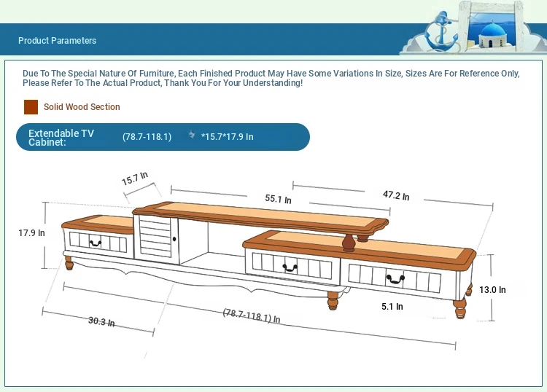Click the louvered cabinet door in the diagram

point(156,238)
